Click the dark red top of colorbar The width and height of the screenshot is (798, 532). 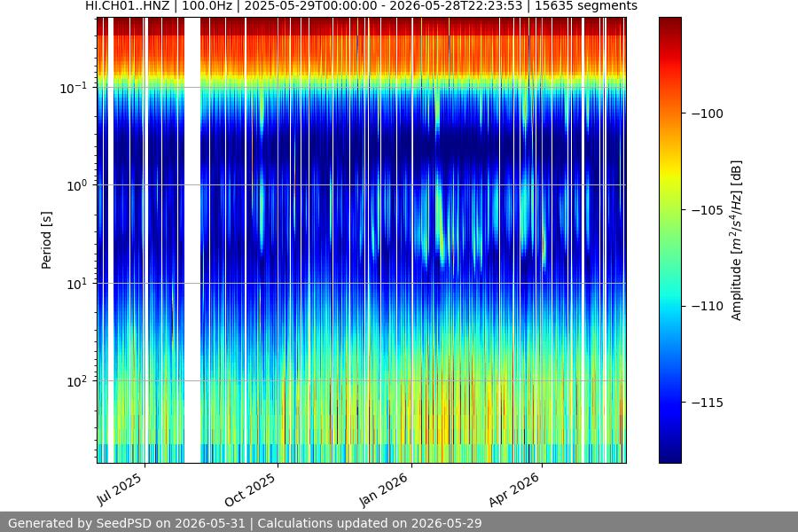point(669,26)
